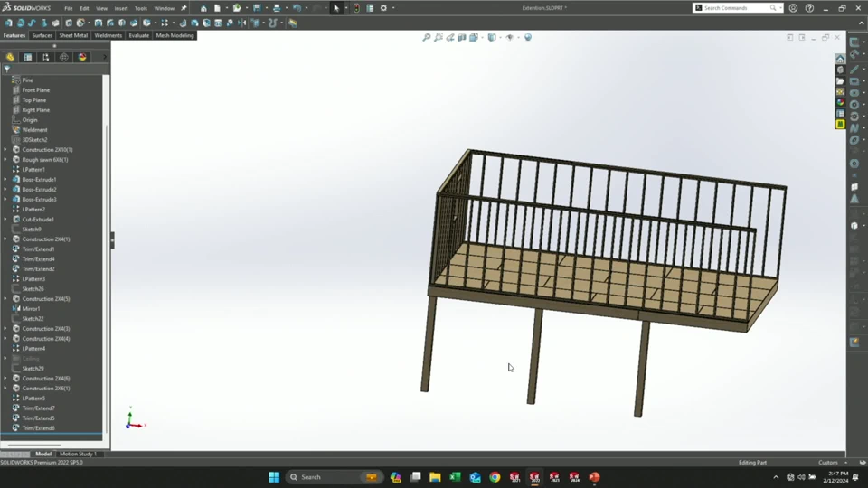This screenshot has height=488, width=868.
Task: Open the PropertyManager tab
Action: (28, 57)
